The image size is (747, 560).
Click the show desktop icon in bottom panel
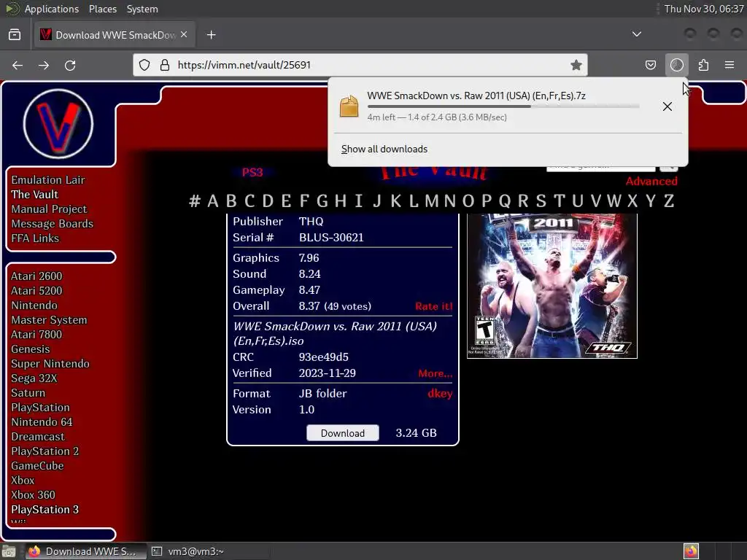point(9,551)
